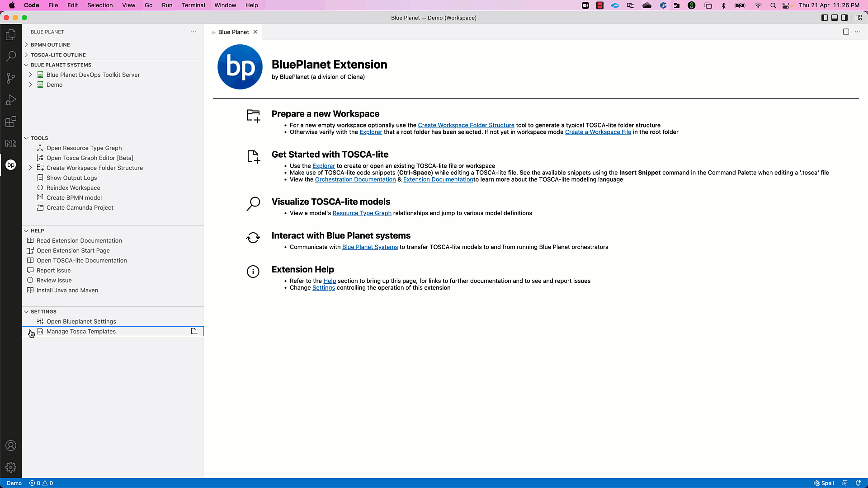Image resolution: width=868 pixels, height=488 pixels.
Task: Open the Settings link under Extension Help
Action: pos(324,288)
